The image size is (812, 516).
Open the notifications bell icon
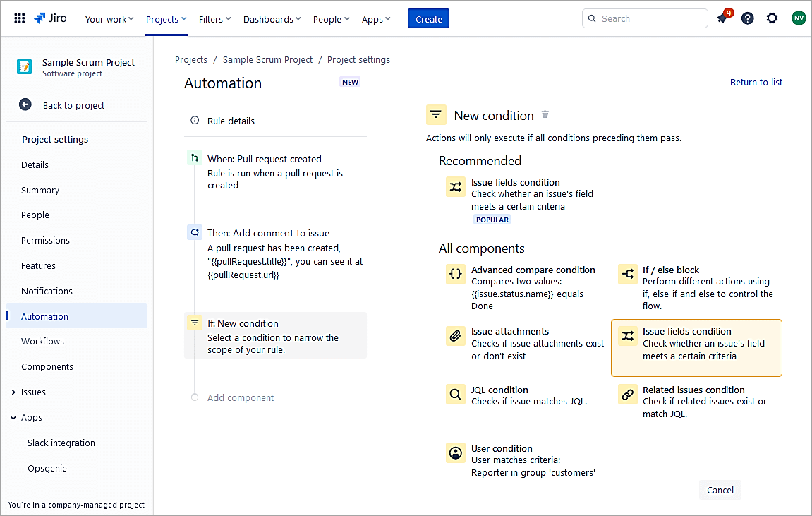point(722,19)
